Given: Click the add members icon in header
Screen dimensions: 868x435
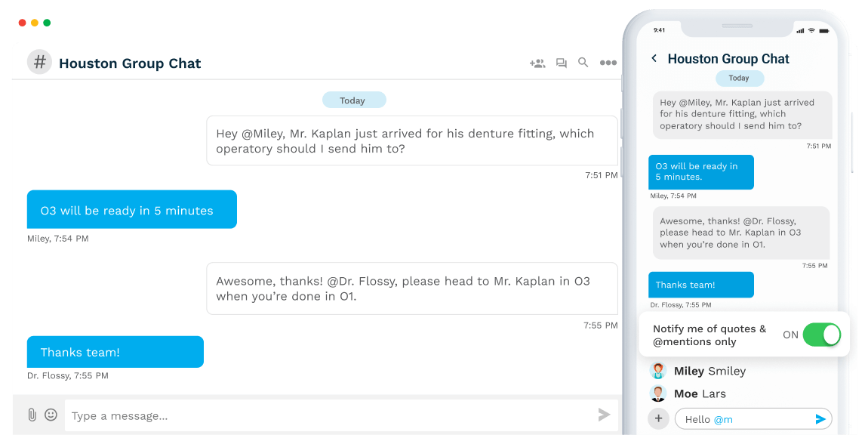Looking at the screenshot, I should [x=537, y=63].
